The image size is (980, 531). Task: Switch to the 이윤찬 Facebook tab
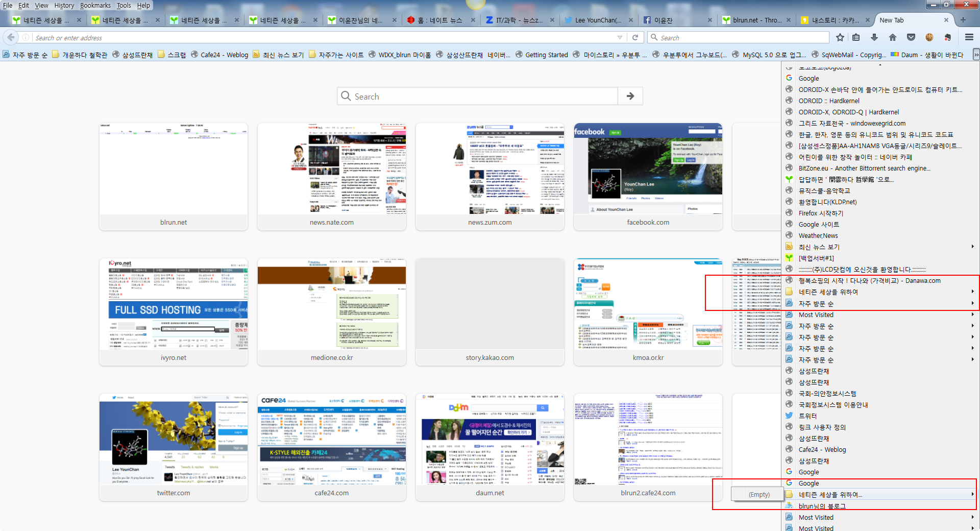tap(677, 20)
